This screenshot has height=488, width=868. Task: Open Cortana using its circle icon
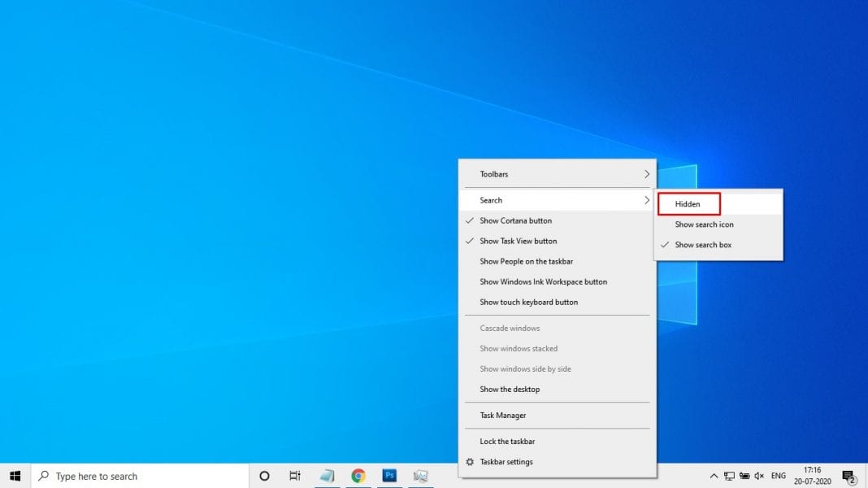tap(263, 476)
